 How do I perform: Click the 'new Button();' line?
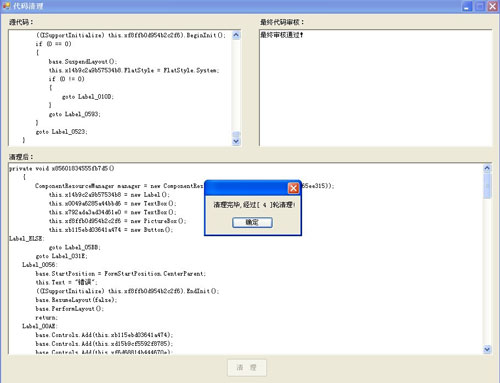pos(111,230)
